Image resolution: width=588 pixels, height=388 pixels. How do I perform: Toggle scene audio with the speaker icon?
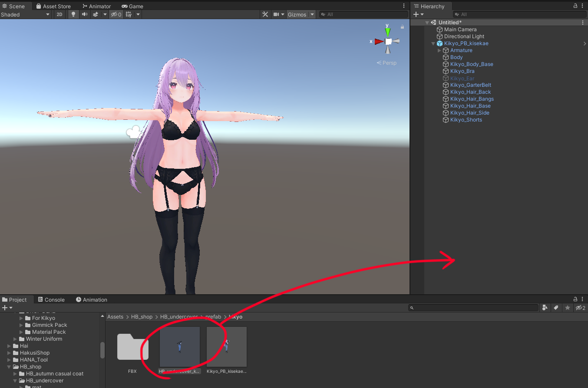(84, 14)
